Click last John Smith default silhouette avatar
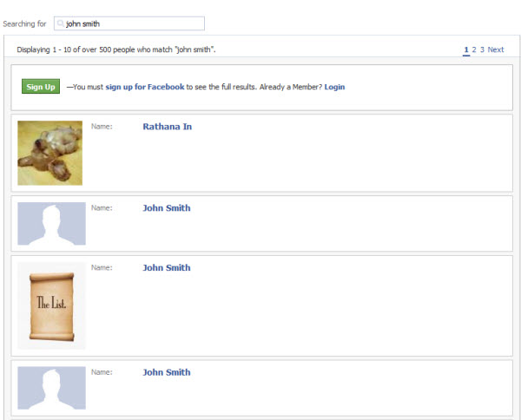Viewport: 521px width, 420px height. [51, 388]
